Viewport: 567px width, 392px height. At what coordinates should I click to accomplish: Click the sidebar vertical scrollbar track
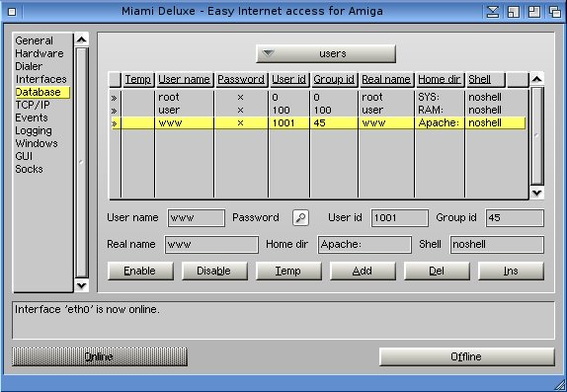click(x=82, y=163)
